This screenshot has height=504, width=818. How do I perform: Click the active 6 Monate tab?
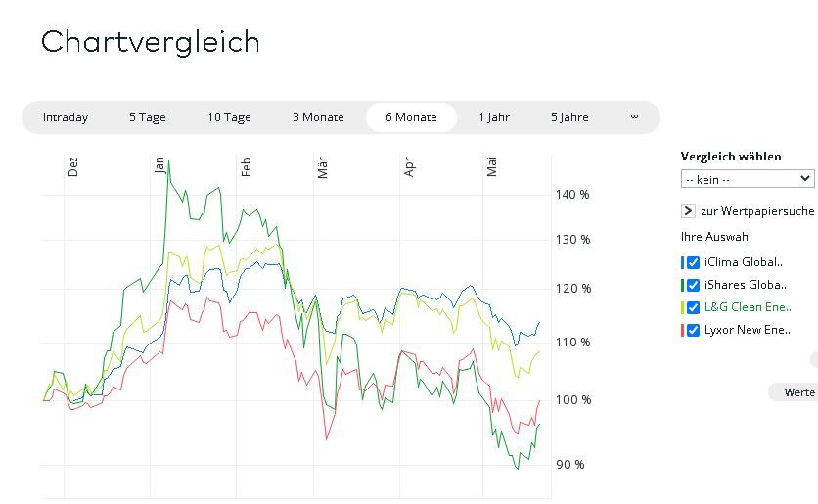click(x=411, y=117)
